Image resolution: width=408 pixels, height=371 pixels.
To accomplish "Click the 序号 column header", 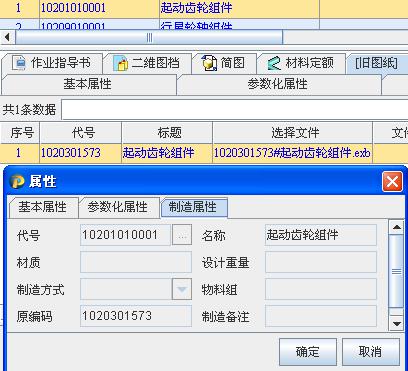I will (x=20, y=133).
